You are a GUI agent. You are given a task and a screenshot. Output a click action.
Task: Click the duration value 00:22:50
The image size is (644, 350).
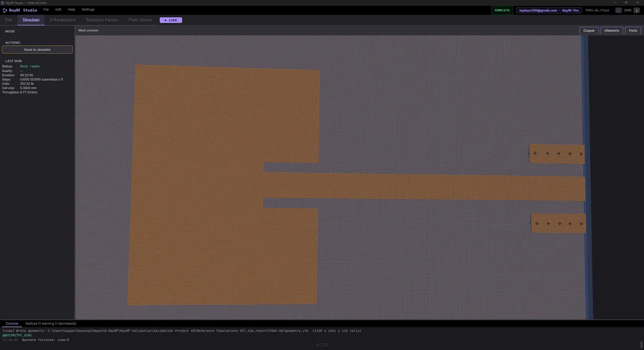click(27, 75)
